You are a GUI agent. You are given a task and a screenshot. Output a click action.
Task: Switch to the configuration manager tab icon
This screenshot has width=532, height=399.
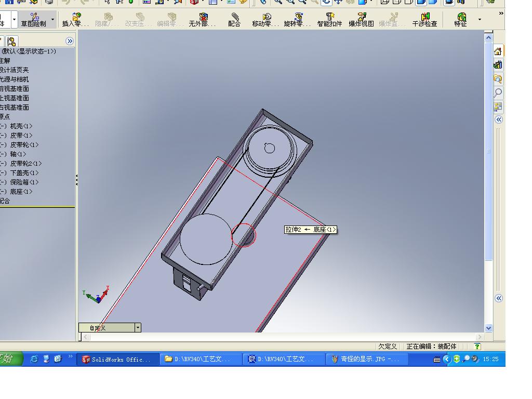point(11,42)
